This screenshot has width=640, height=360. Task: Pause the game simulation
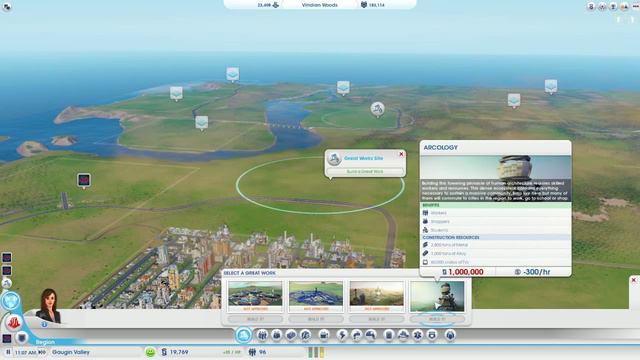coord(8,352)
